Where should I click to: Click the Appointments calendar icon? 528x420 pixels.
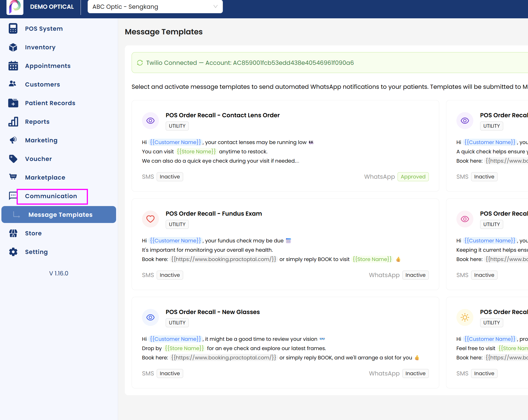point(13,66)
